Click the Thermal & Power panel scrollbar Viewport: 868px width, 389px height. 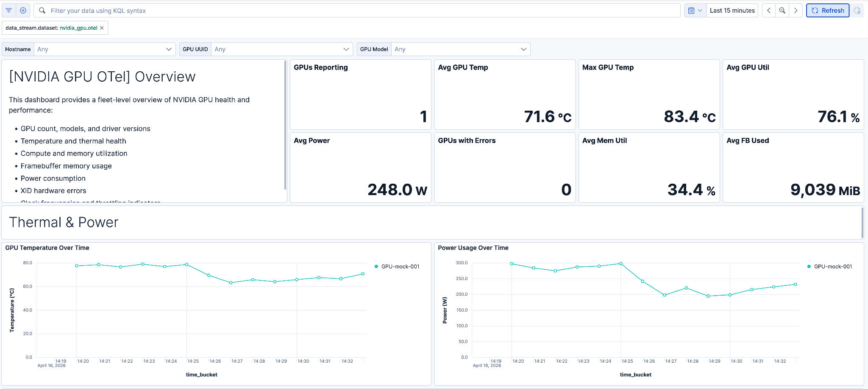pyautogui.click(x=862, y=222)
